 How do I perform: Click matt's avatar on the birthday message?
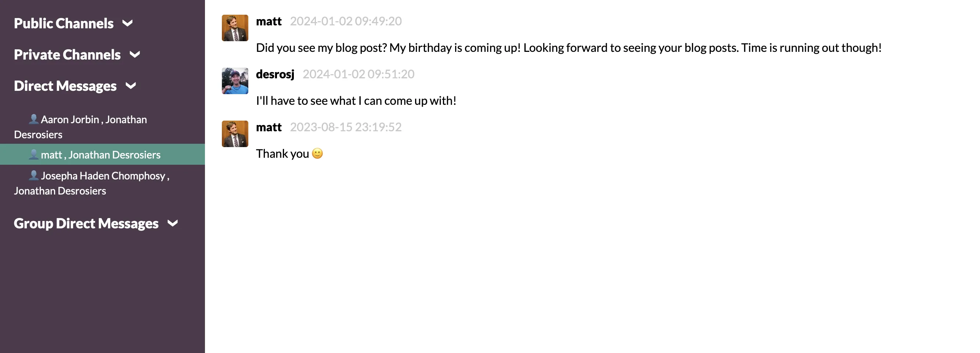tap(235, 28)
